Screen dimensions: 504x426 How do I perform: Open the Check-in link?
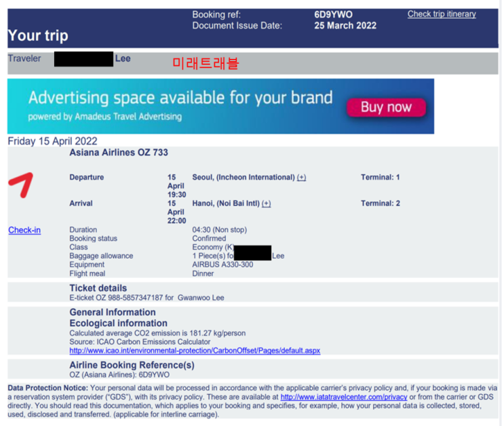[x=24, y=230]
